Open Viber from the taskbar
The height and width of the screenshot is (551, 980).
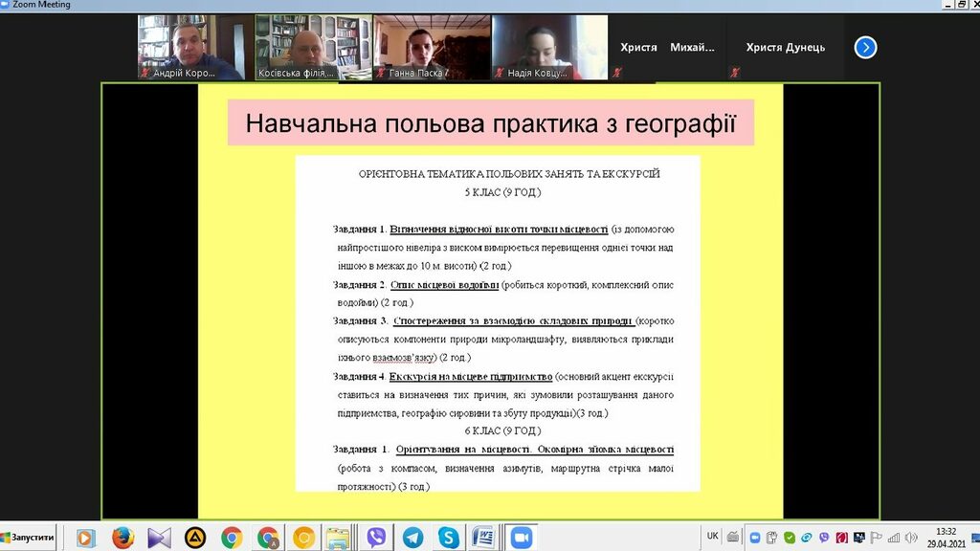click(x=376, y=538)
